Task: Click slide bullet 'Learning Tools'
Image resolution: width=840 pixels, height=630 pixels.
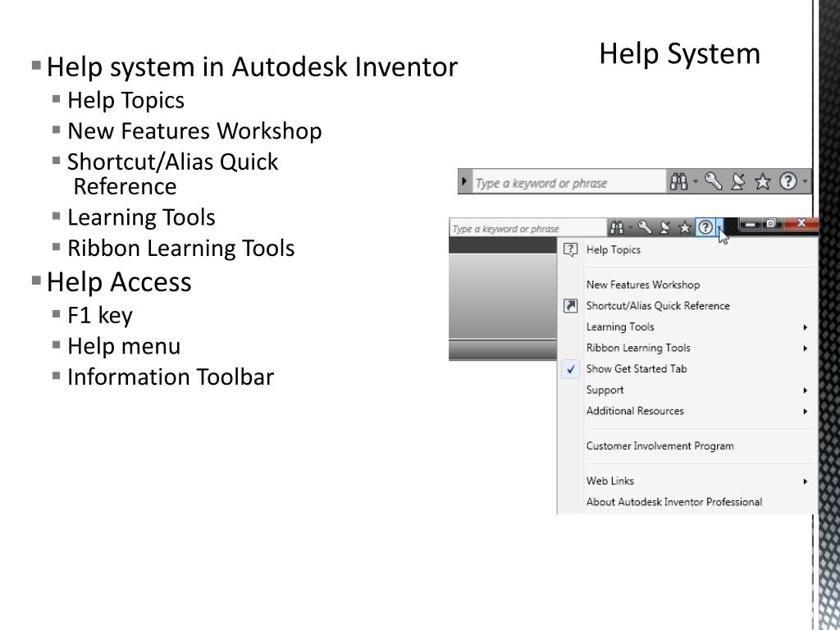Action: pyautogui.click(x=141, y=218)
